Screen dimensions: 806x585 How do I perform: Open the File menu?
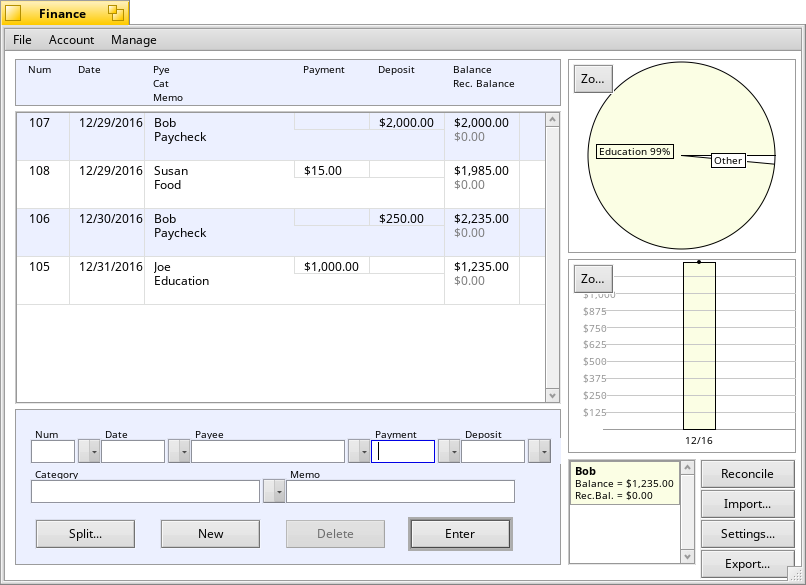pyautogui.click(x=22, y=40)
